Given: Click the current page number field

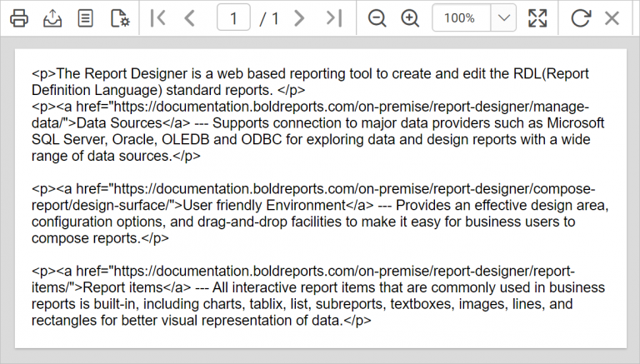Looking at the screenshot, I should click(233, 18).
